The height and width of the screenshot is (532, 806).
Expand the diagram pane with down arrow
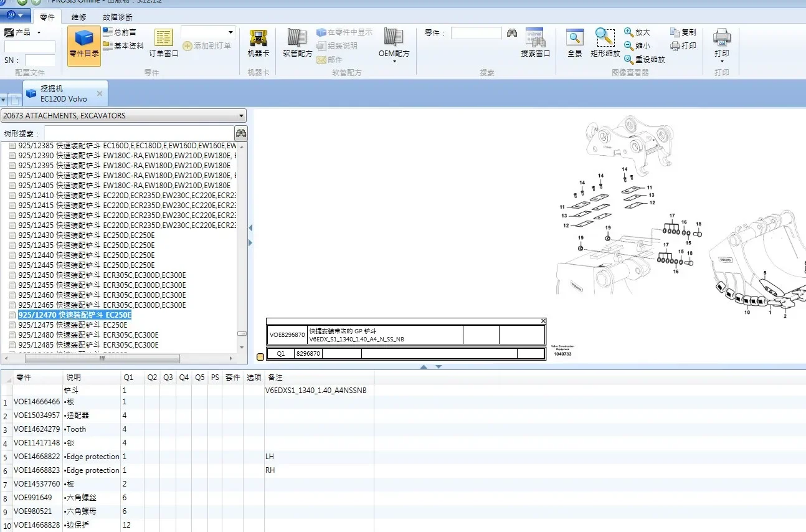coord(439,367)
